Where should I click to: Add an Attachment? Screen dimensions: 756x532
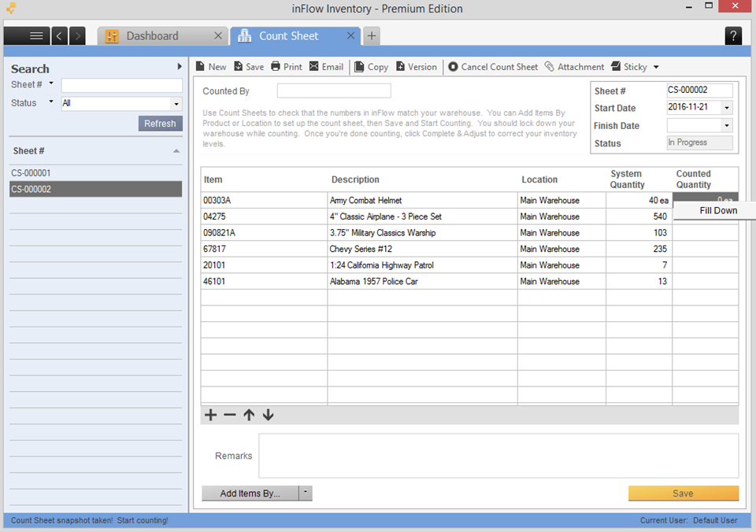tap(574, 67)
